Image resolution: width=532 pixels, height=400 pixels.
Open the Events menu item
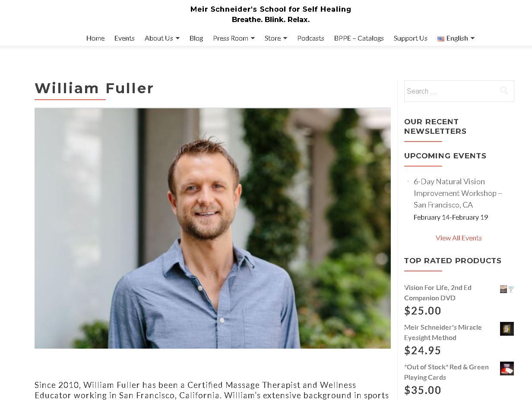click(x=124, y=38)
